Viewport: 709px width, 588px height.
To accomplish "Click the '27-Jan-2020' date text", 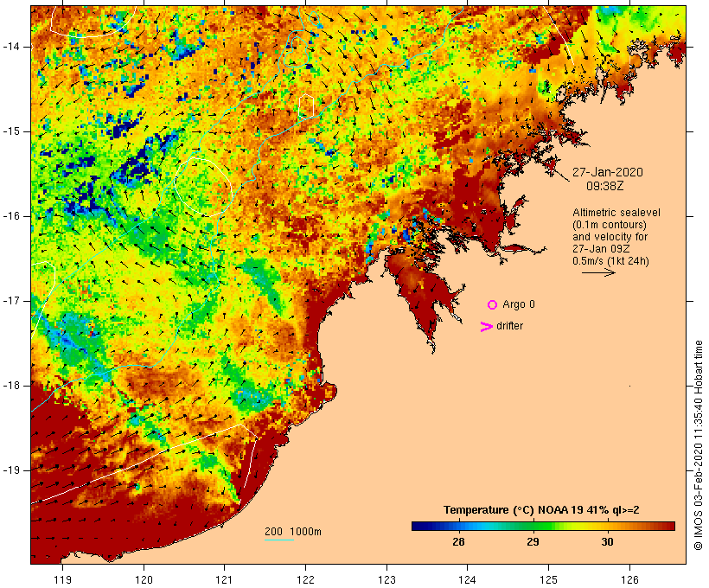I will 608,172.
